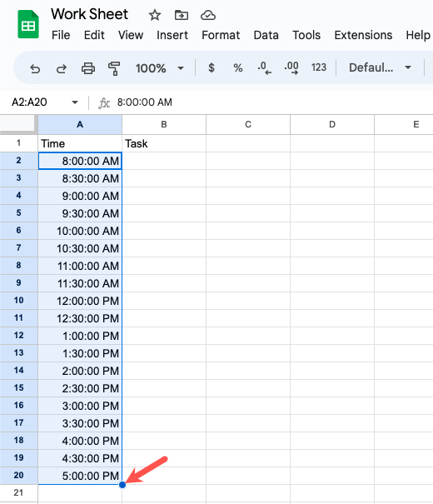Select cell with 4:30:00 PM

[x=80, y=458]
